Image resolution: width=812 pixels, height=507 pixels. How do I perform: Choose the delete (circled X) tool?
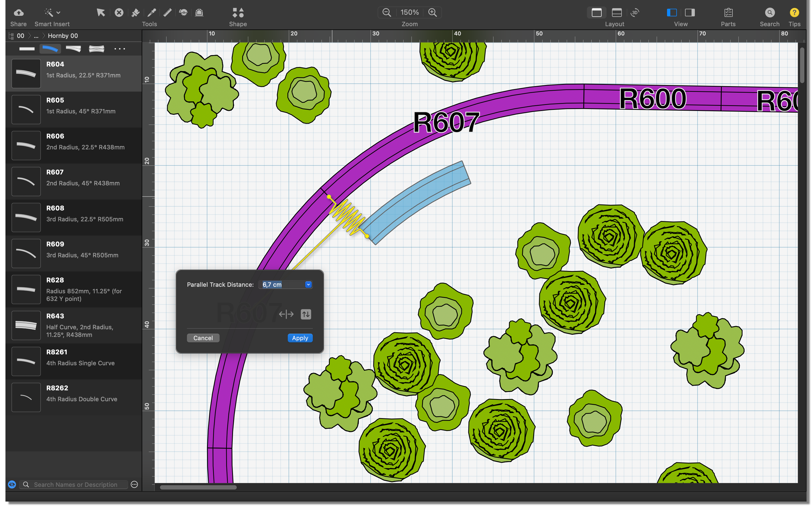119,13
